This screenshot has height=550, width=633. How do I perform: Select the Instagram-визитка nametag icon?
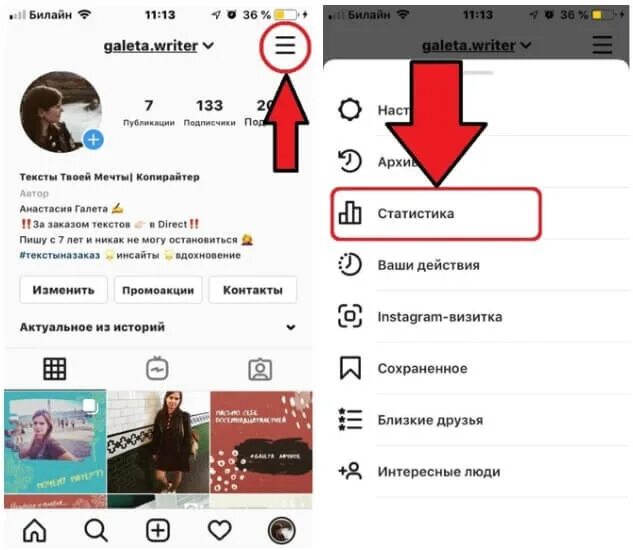tap(350, 316)
